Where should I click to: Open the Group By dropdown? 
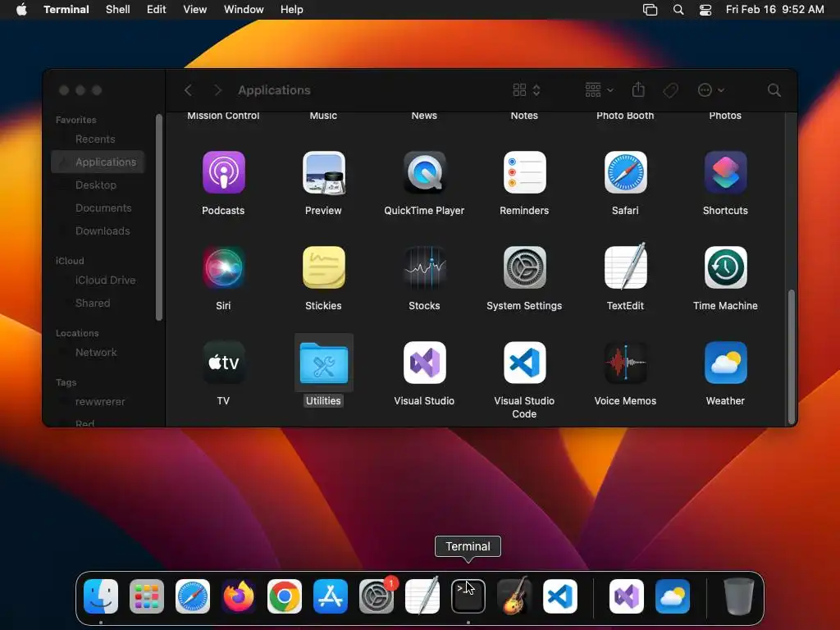[x=599, y=90]
